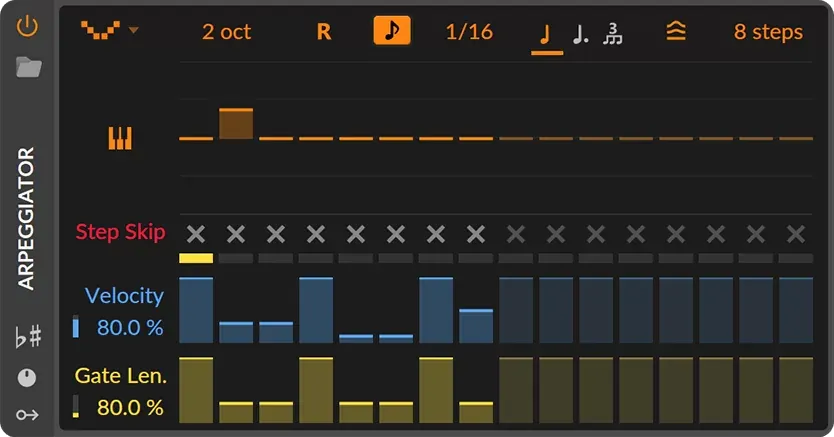Click pitch offset line for step 1
Image resolution: width=834 pixels, height=437 pixels.
coord(196,138)
